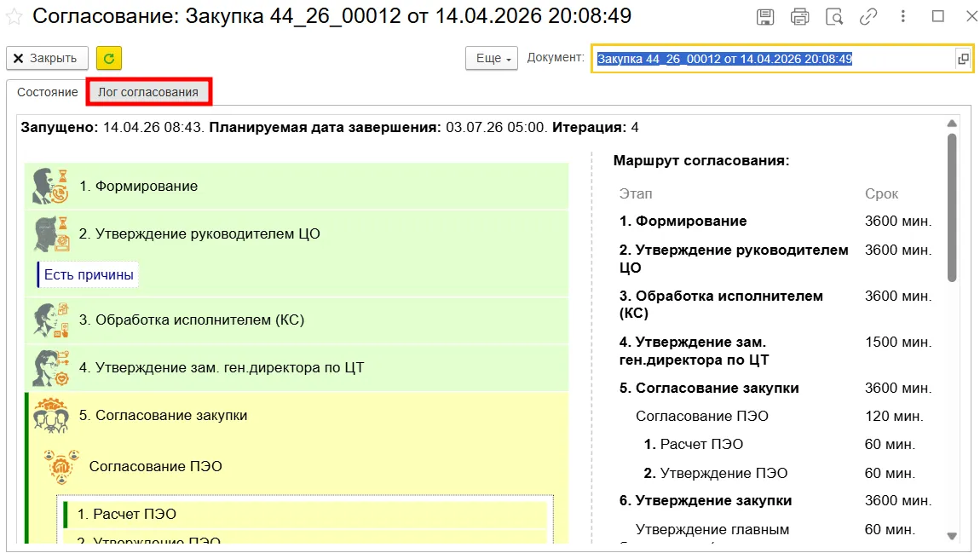980x553 pixels.
Task: Click the 120 мин. deadline value
Action: 893,416
